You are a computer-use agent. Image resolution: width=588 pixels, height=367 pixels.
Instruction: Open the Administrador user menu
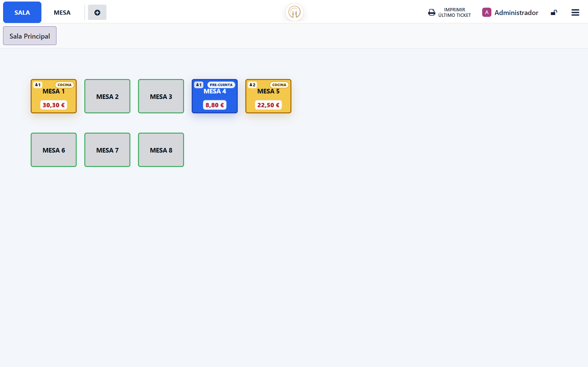coord(510,13)
